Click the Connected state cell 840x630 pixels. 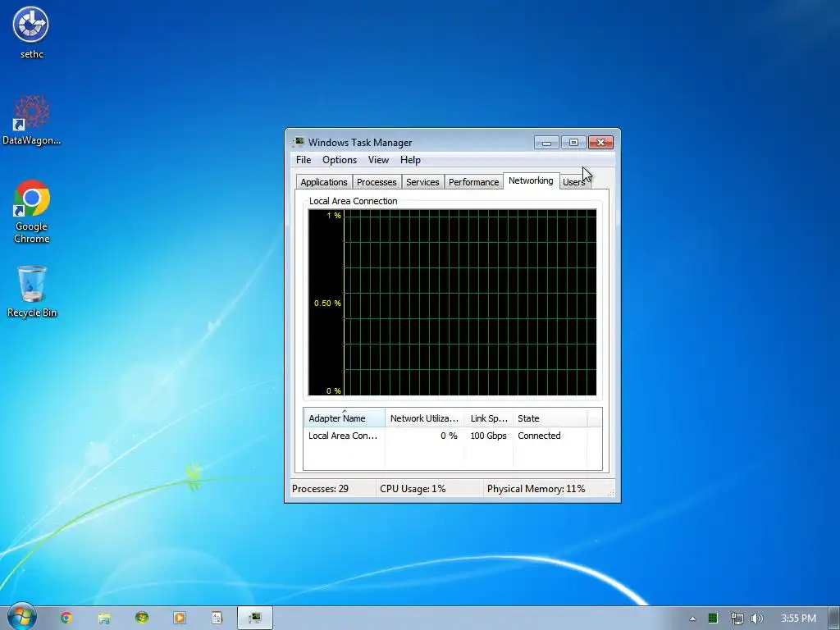[x=539, y=436]
